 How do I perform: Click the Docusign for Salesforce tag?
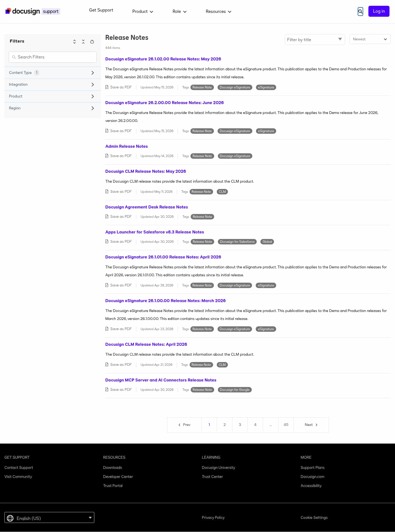[237, 242]
